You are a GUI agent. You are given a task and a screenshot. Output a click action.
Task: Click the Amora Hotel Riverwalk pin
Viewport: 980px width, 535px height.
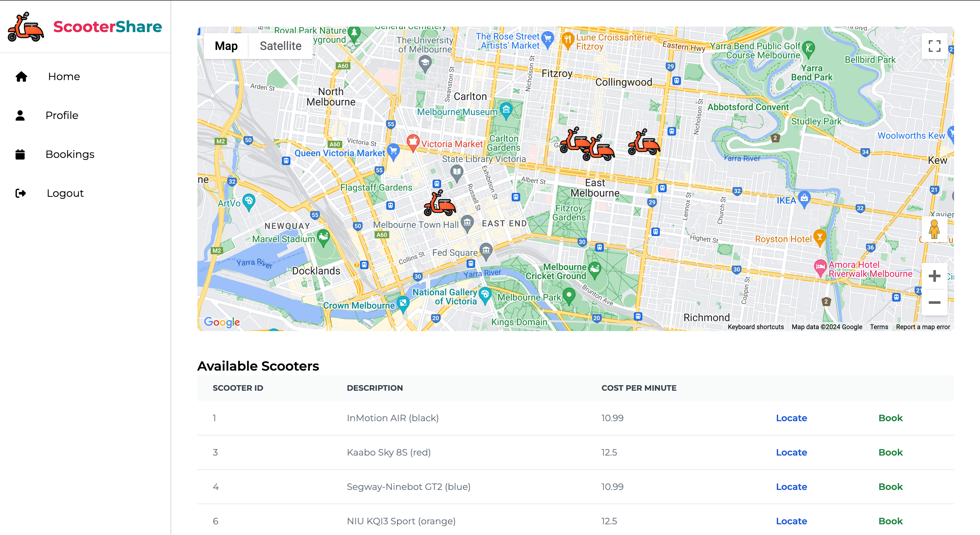pyautogui.click(x=820, y=268)
